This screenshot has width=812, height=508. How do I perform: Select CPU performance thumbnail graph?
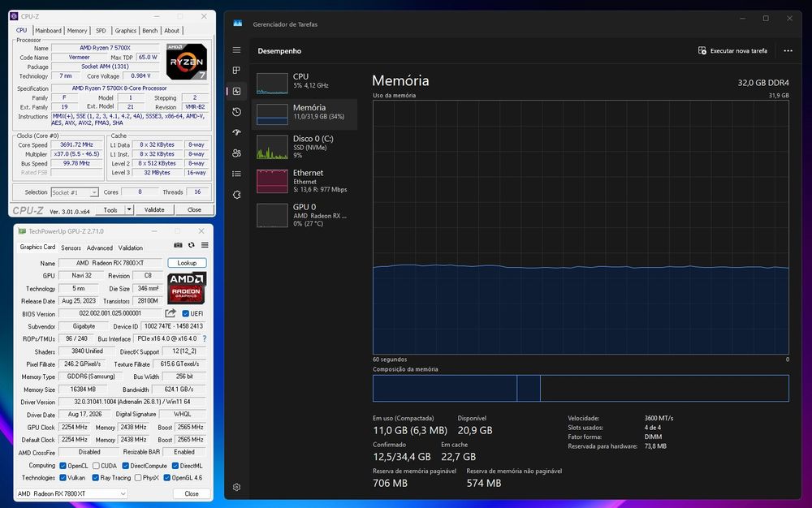pos(272,84)
